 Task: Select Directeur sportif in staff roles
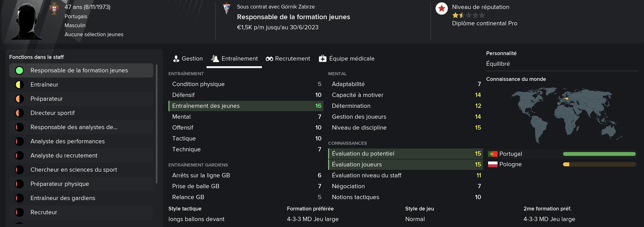pos(81,113)
